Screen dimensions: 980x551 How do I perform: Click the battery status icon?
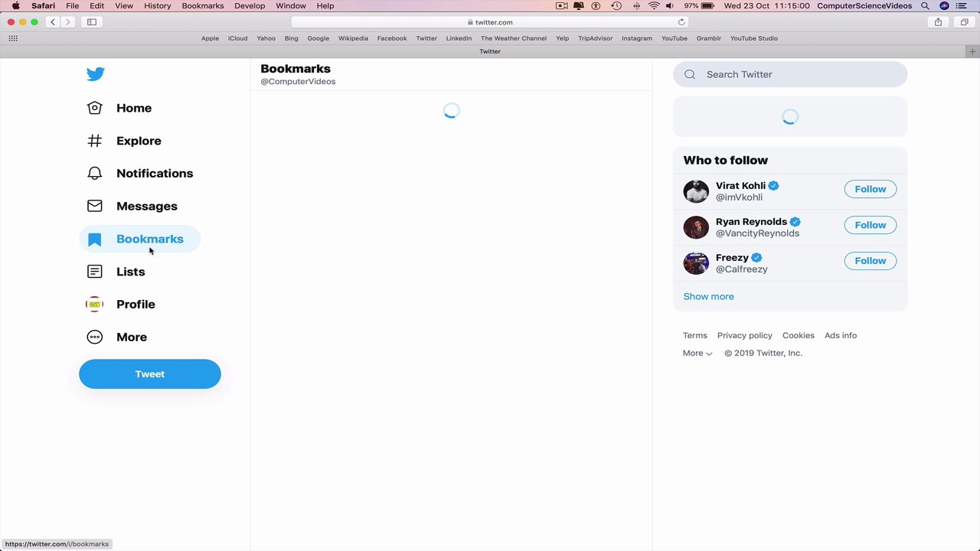click(707, 5)
